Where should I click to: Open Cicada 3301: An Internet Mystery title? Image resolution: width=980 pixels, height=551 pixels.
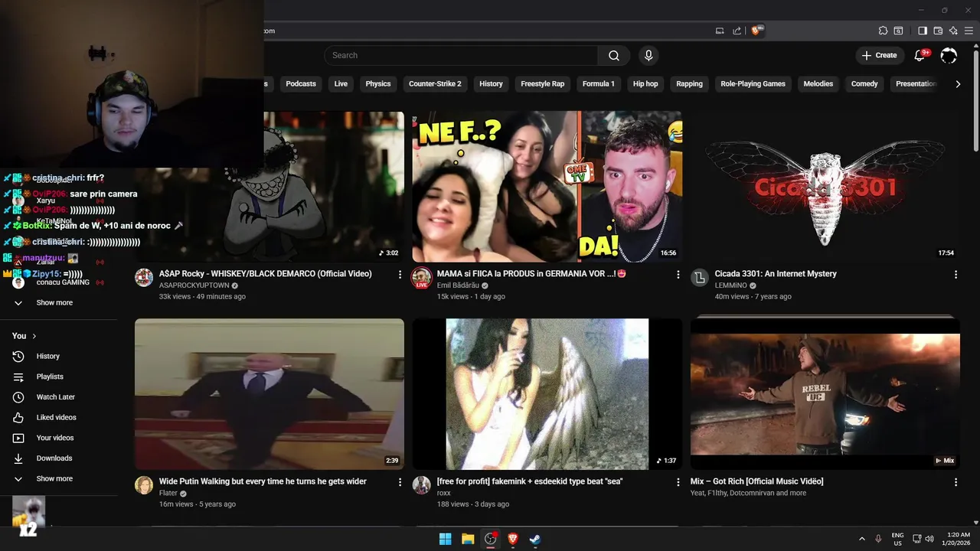point(776,274)
